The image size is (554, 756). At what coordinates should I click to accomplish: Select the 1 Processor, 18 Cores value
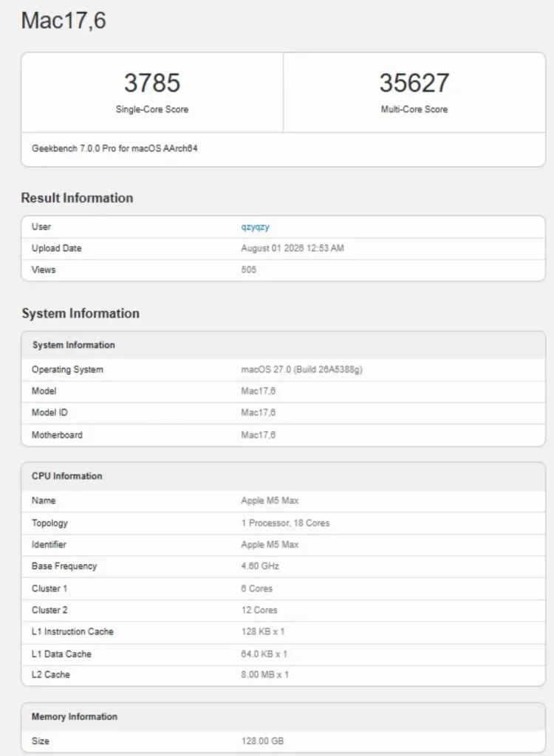click(285, 523)
